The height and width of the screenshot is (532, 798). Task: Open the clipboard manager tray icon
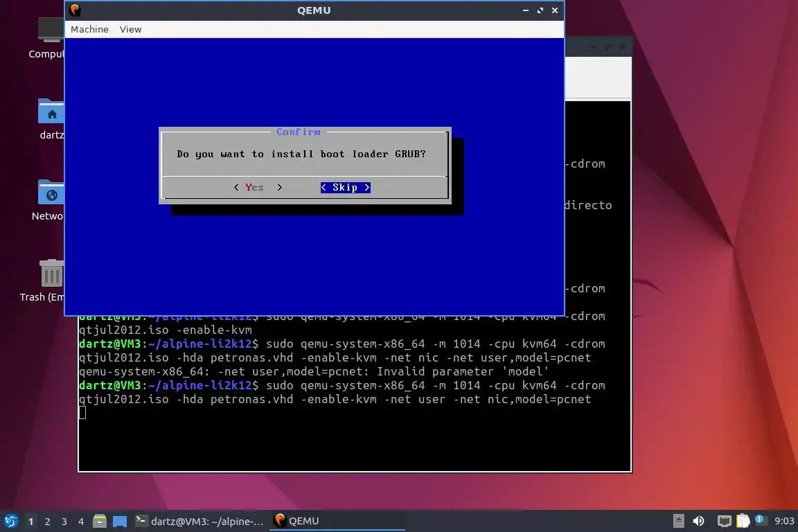coord(743,520)
